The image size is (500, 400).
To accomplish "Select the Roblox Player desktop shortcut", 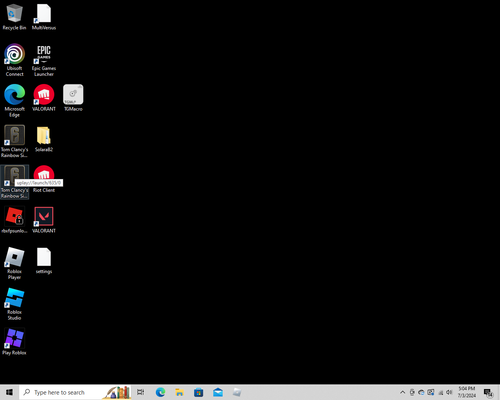I will pos(14,263).
